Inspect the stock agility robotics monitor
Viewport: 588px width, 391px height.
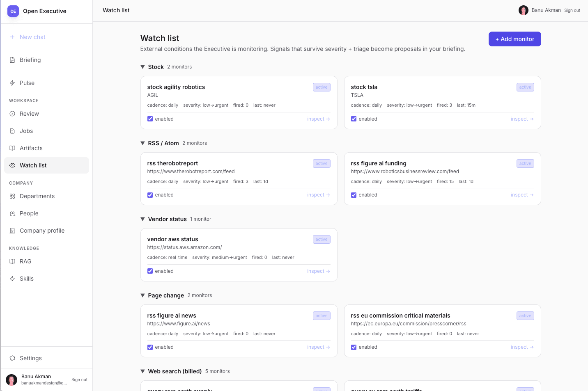[319, 119]
